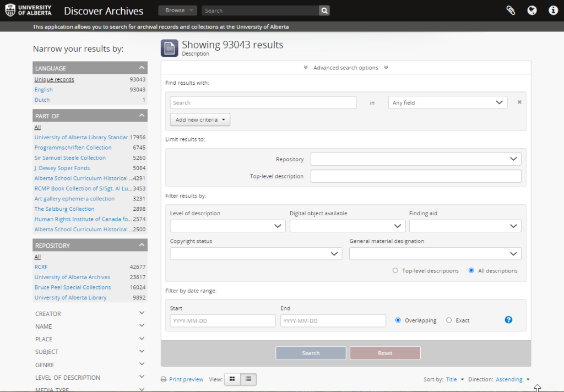Open Discover Archives home link
This screenshot has height=392, width=564.
[104, 11]
